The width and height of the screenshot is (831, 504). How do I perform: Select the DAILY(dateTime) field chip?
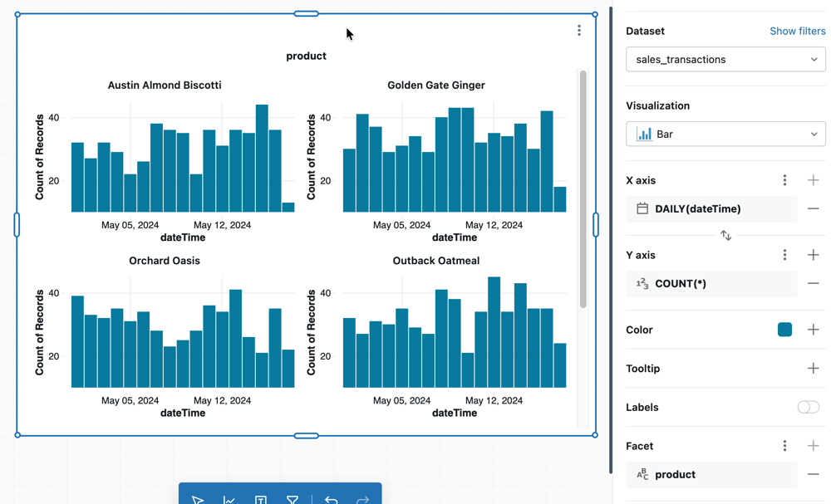[711, 208]
